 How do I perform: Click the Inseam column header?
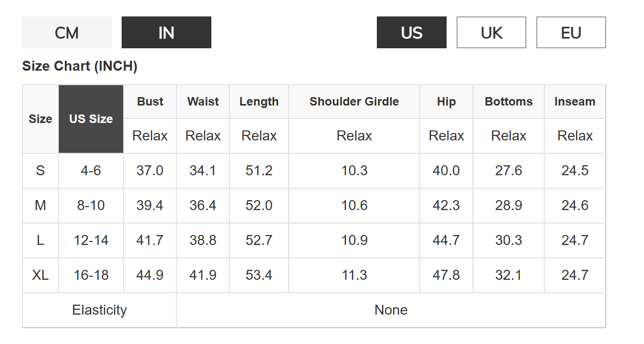(x=575, y=102)
